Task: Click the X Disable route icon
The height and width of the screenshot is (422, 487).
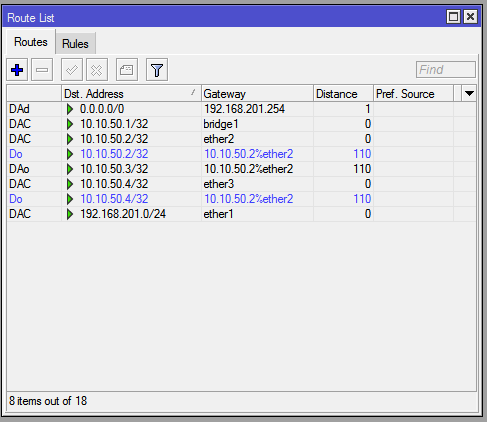Action: pos(97,70)
